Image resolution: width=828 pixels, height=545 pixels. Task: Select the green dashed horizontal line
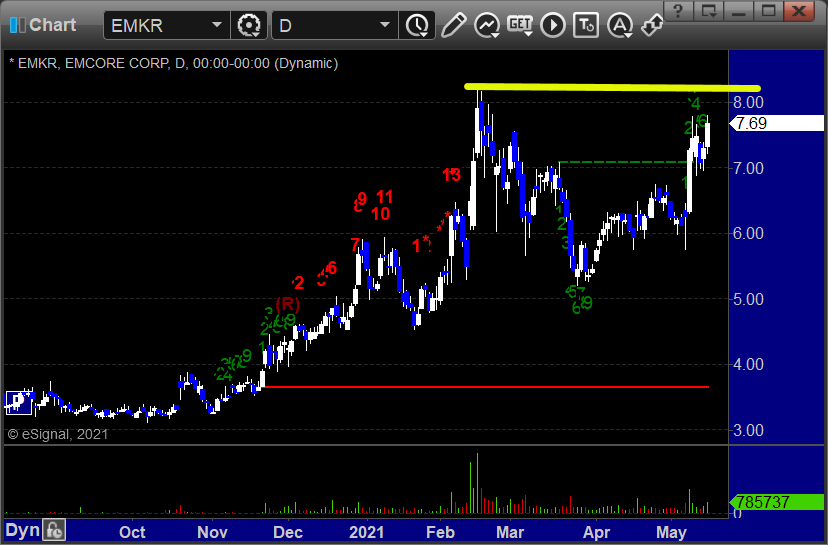coord(623,162)
